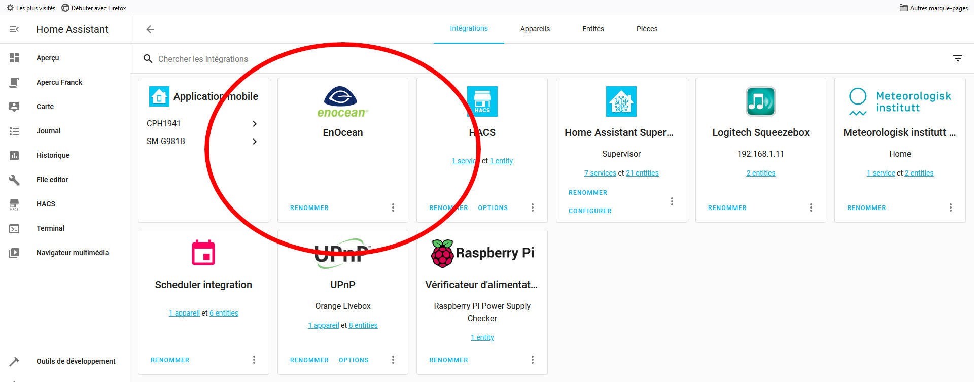The width and height of the screenshot is (980, 382).
Task: Switch to the Appareils tab
Action: point(535,29)
